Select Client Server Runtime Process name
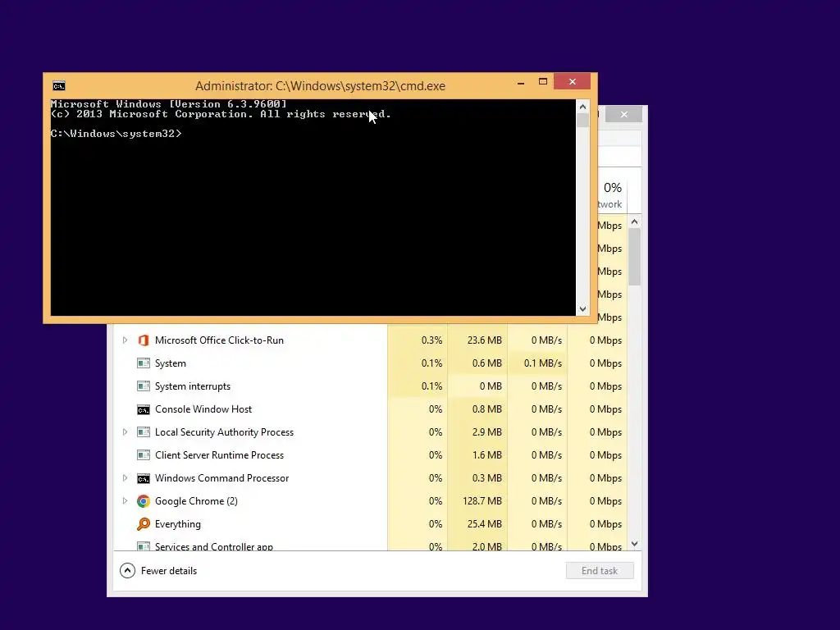 click(x=219, y=455)
